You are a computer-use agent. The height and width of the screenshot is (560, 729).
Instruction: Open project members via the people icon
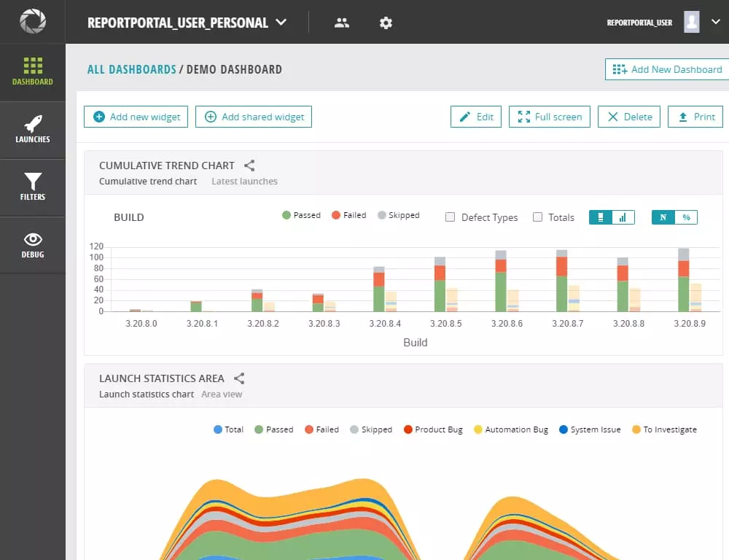point(342,23)
